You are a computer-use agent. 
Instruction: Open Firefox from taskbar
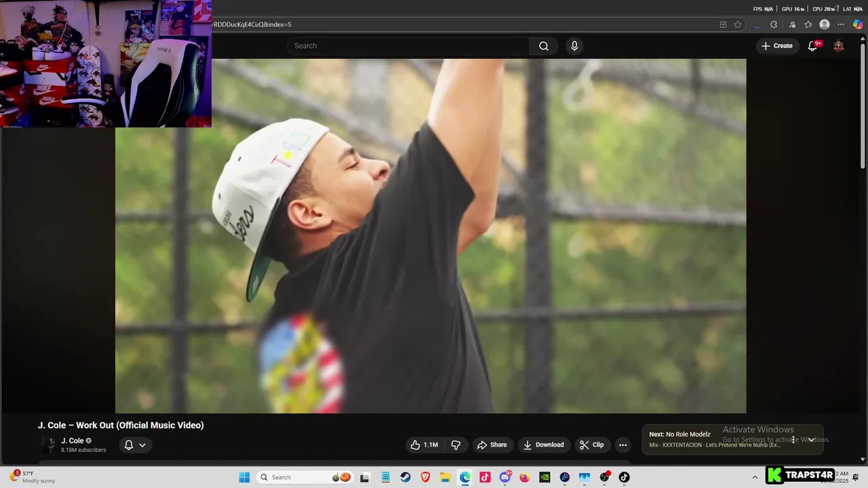pos(525,477)
